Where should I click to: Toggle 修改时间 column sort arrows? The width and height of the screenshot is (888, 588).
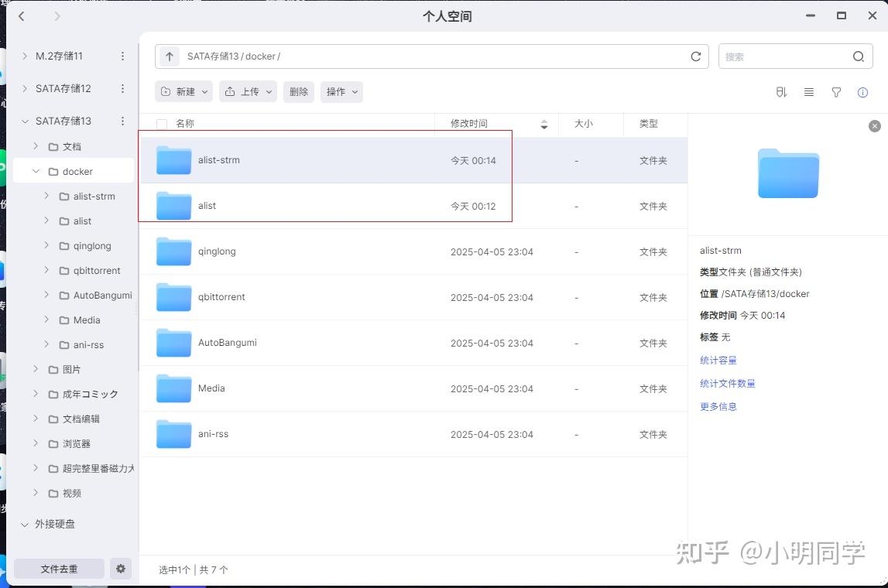pyautogui.click(x=544, y=124)
